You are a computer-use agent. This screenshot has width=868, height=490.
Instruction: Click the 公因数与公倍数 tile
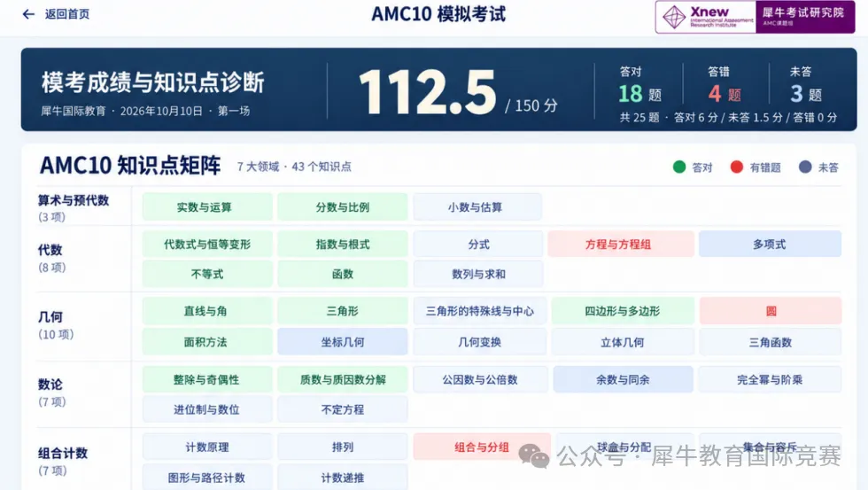[480, 379]
